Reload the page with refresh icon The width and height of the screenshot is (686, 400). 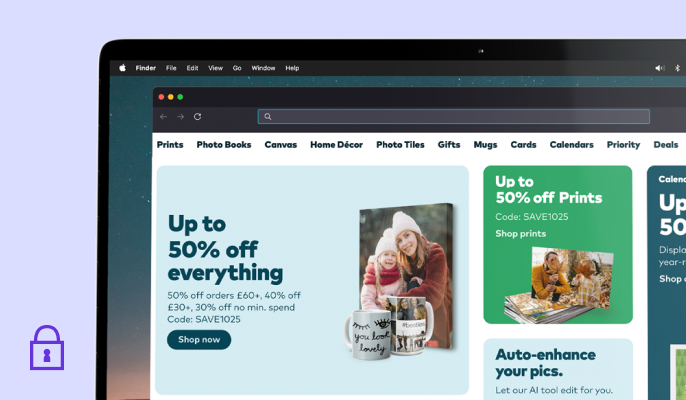pyautogui.click(x=197, y=117)
